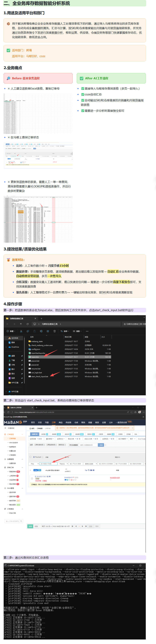Screen dimensions: 156x644
Task: Click the order number search input containing 20-14303-17343
Action: (49, 464)
